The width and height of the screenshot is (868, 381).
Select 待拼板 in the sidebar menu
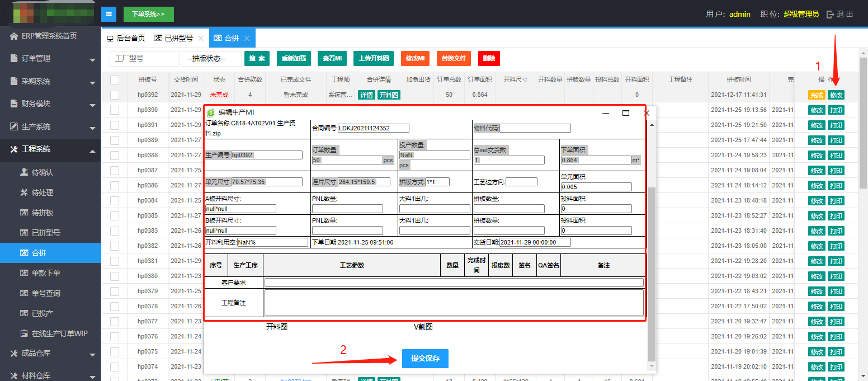[43, 213]
